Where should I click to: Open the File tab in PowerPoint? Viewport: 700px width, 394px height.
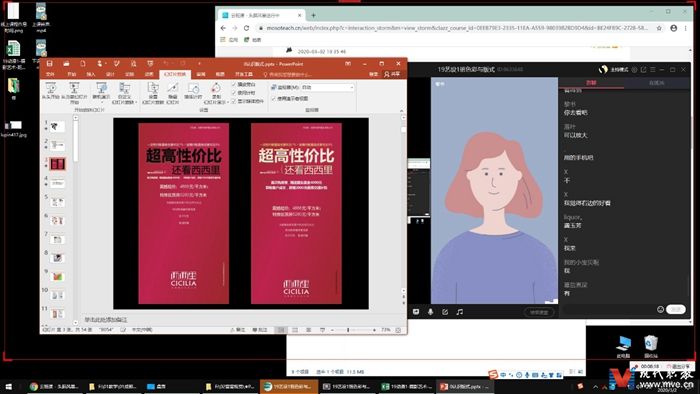[x=50, y=74]
